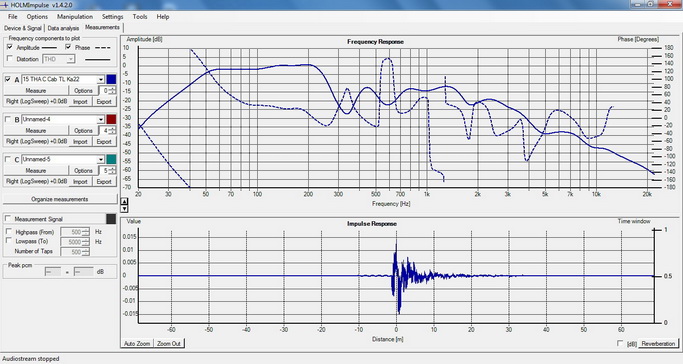Click the Measure button for slot A

pyautogui.click(x=36, y=91)
